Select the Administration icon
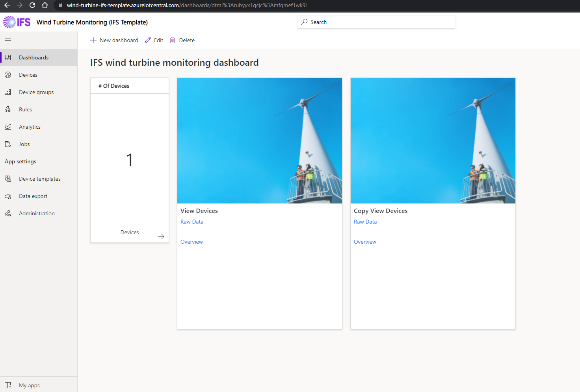580x392 pixels. (8, 213)
